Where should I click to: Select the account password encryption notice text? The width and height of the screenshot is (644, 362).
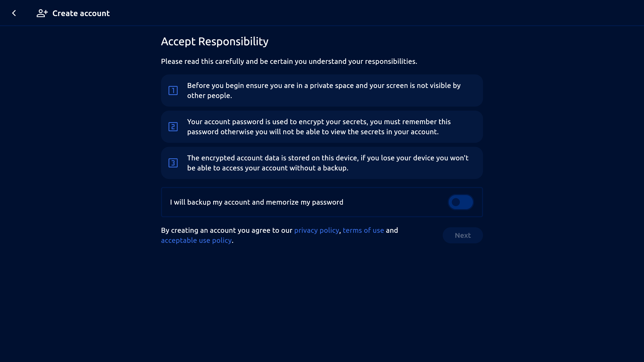[319, 127]
